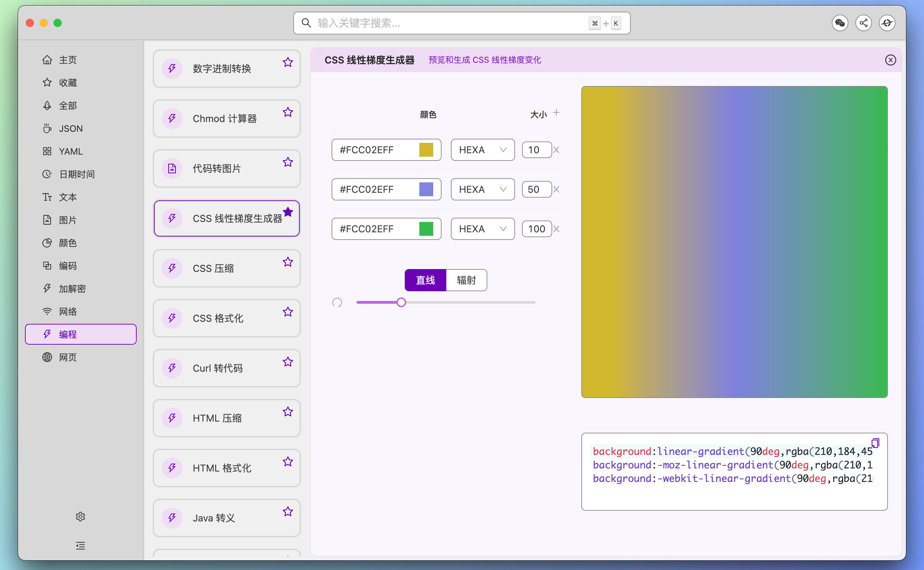The image size is (924, 570).
Task: Select the 颜色 category in sidebar
Action: click(68, 243)
